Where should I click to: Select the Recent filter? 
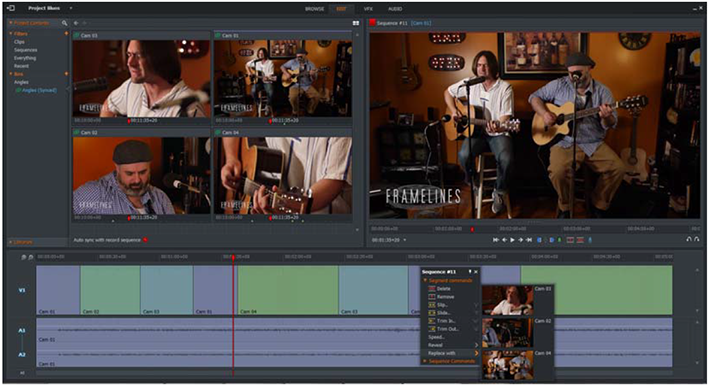tap(21, 66)
